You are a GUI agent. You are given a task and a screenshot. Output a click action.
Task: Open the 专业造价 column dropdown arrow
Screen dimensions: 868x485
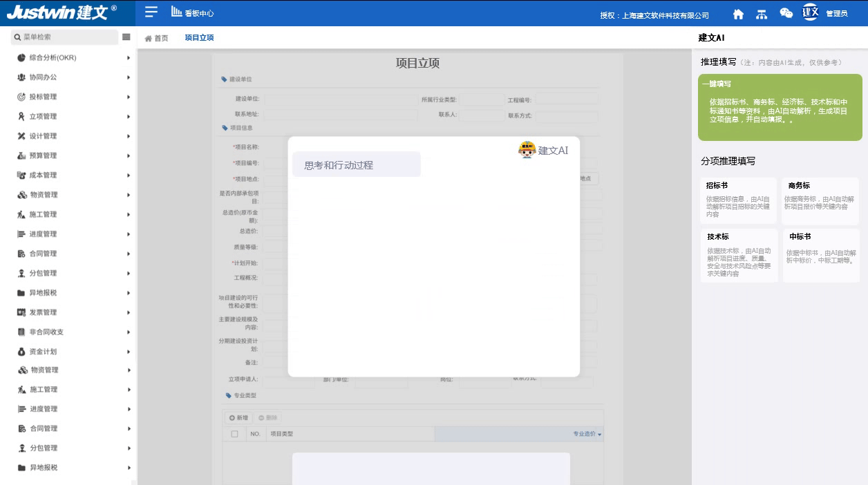[x=599, y=435]
